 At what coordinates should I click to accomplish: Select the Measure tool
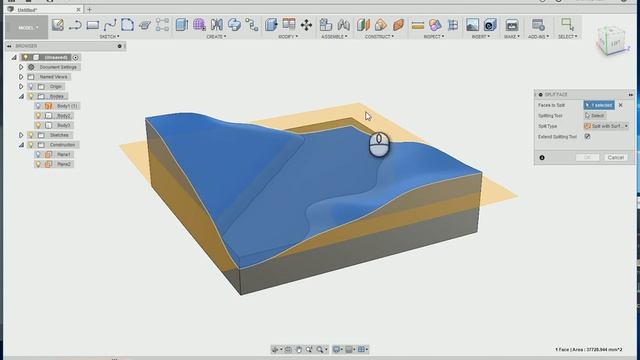[417, 25]
